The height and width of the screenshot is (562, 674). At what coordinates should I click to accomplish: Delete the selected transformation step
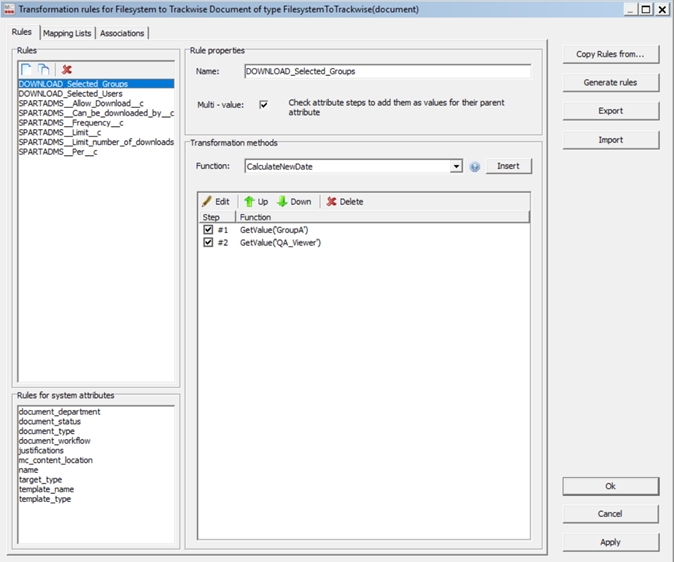344,201
